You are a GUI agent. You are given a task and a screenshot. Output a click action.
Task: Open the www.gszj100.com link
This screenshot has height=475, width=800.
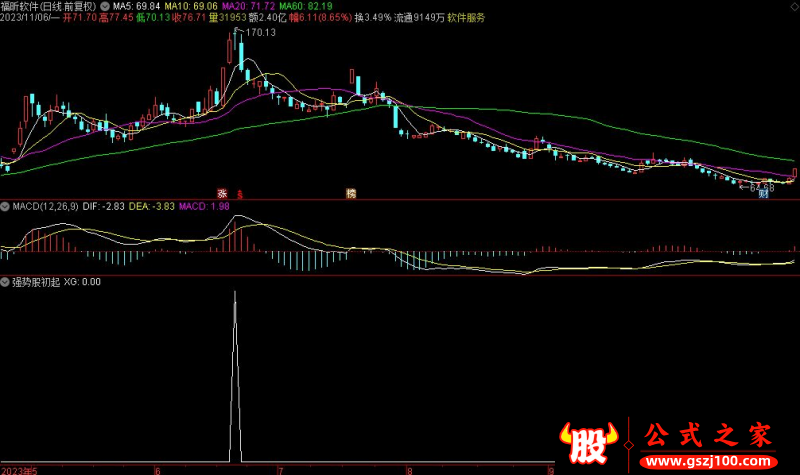click(x=708, y=462)
